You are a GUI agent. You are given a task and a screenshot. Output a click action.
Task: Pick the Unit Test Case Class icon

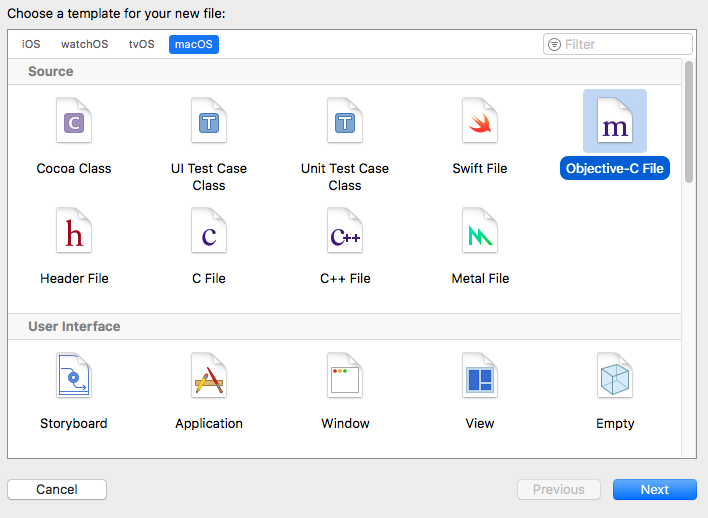[x=345, y=121]
